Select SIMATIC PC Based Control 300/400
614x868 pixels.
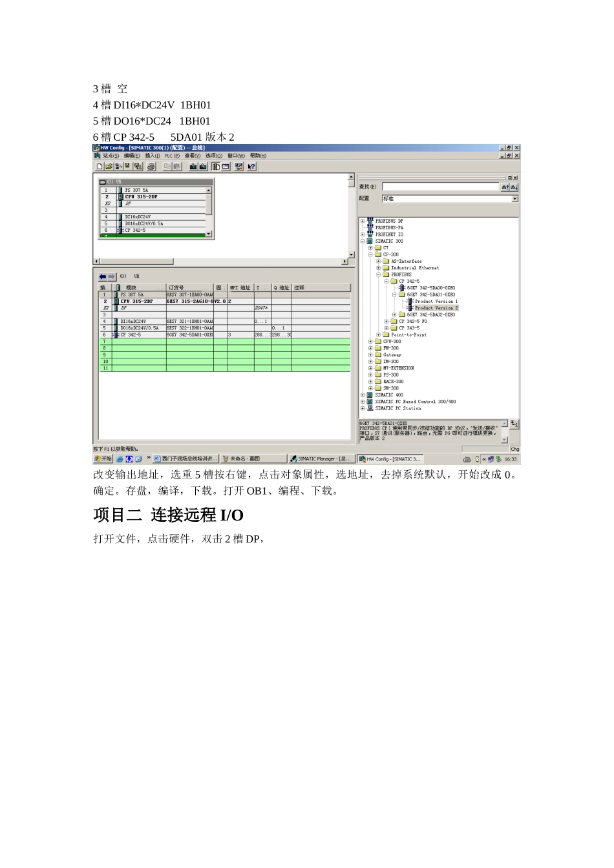(415, 402)
